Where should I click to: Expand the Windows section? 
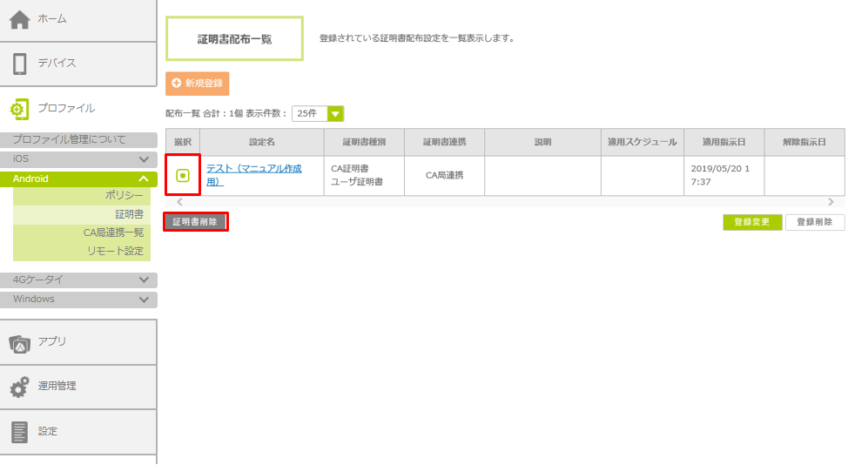(x=144, y=300)
